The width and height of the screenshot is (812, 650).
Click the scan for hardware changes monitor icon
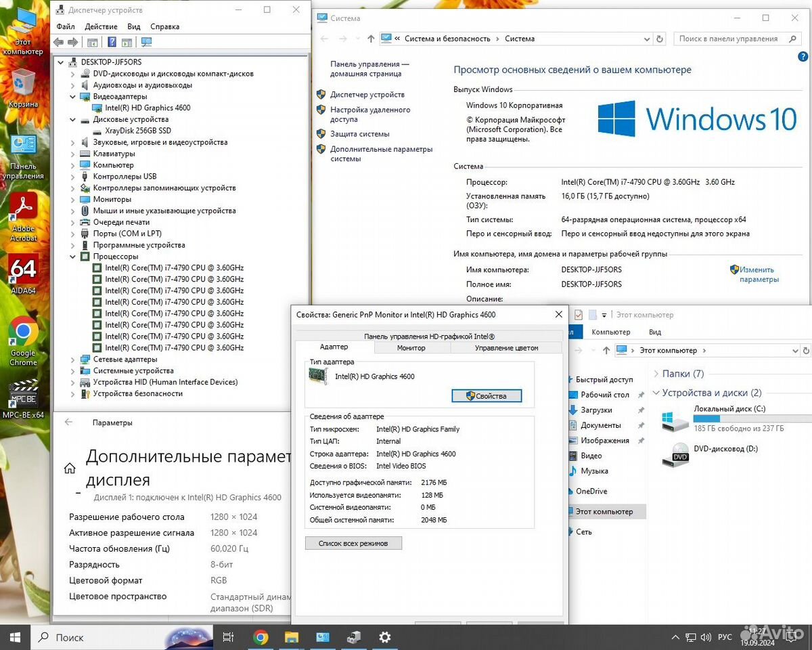[146, 42]
